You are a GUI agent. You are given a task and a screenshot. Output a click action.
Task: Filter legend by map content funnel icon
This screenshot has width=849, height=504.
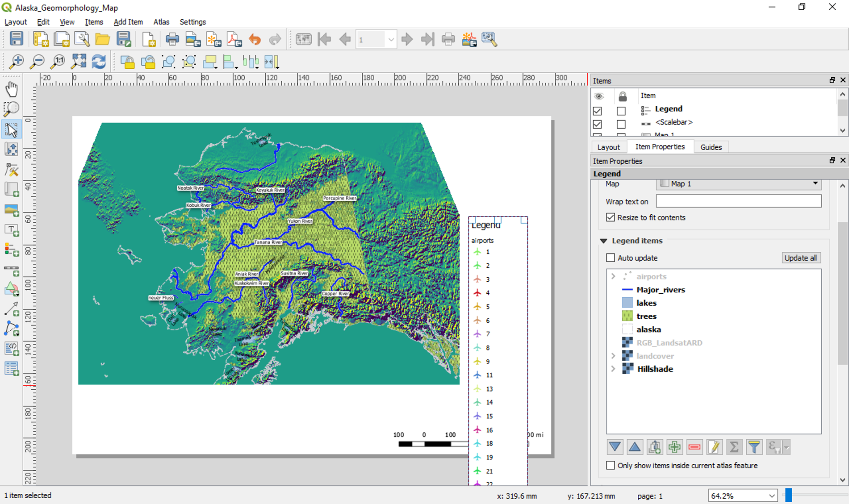[754, 447]
